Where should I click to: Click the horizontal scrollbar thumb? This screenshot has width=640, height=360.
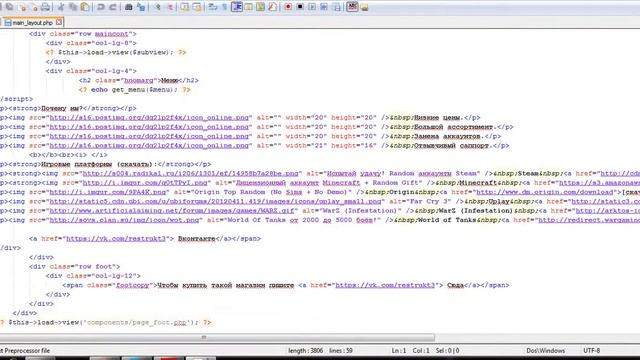[x=217, y=337]
